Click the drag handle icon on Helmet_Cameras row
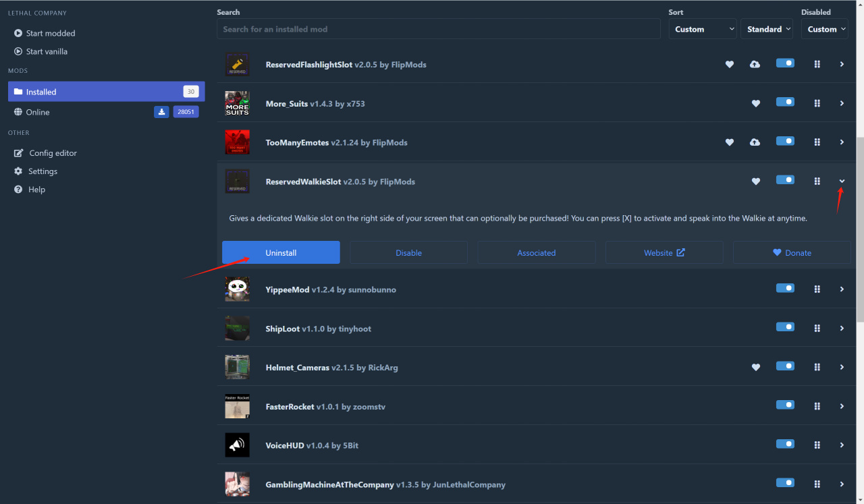 (x=817, y=367)
